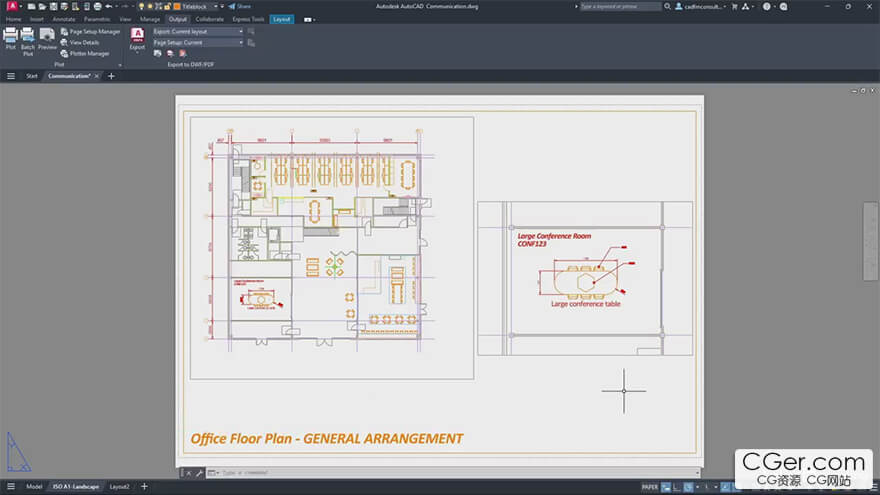The image size is (880, 495).
Task: Click the Batch Plot ribbon button
Action: coord(28,42)
